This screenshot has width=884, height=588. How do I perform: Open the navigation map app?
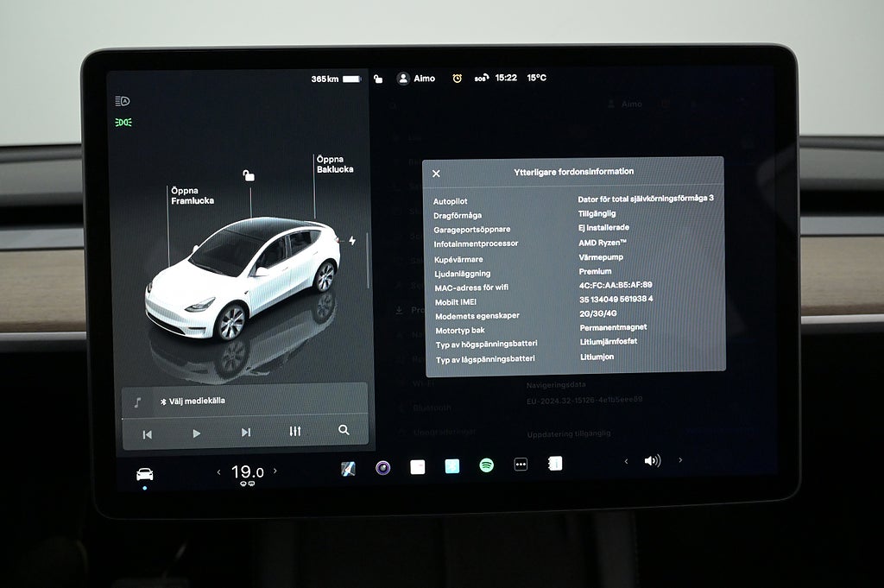point(348,468)
